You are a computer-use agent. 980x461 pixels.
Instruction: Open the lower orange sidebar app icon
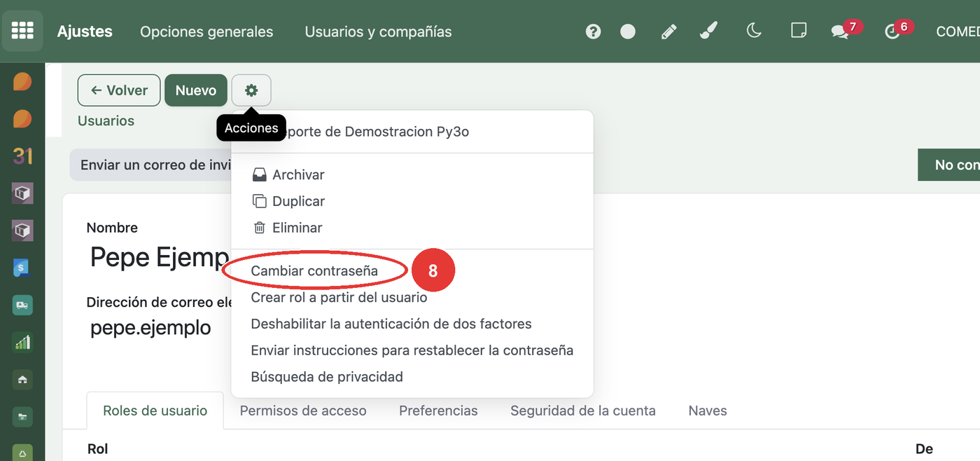(22, 118)
